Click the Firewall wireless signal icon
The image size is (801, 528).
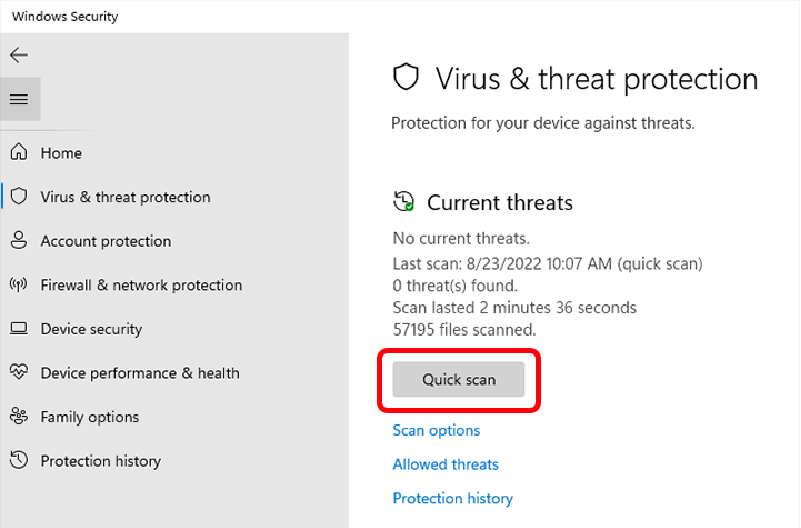point(19,285)
